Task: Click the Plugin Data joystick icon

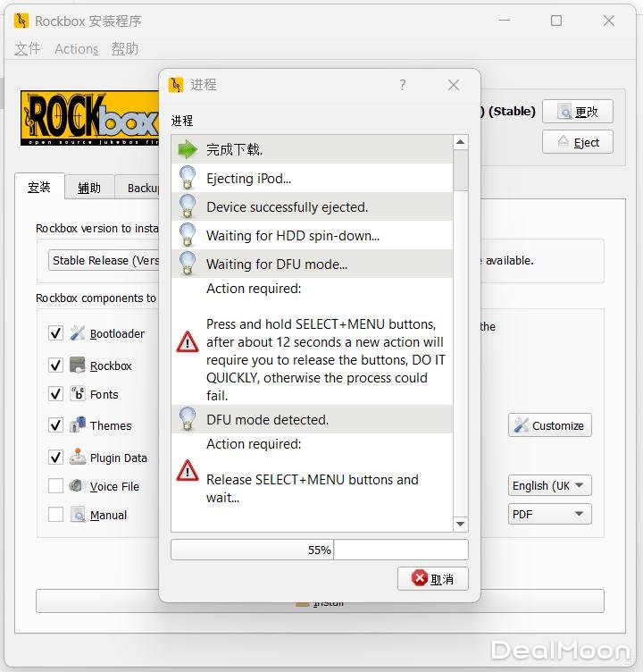Action: 78,458
